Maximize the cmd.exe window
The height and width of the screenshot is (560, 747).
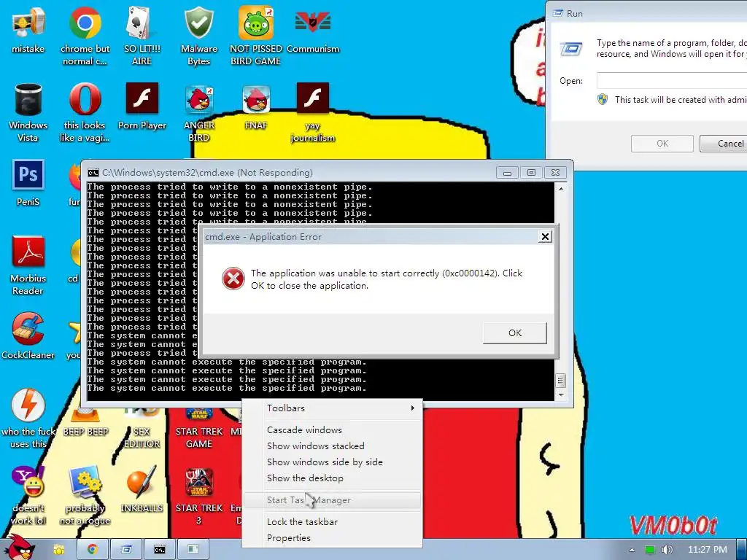531,172
